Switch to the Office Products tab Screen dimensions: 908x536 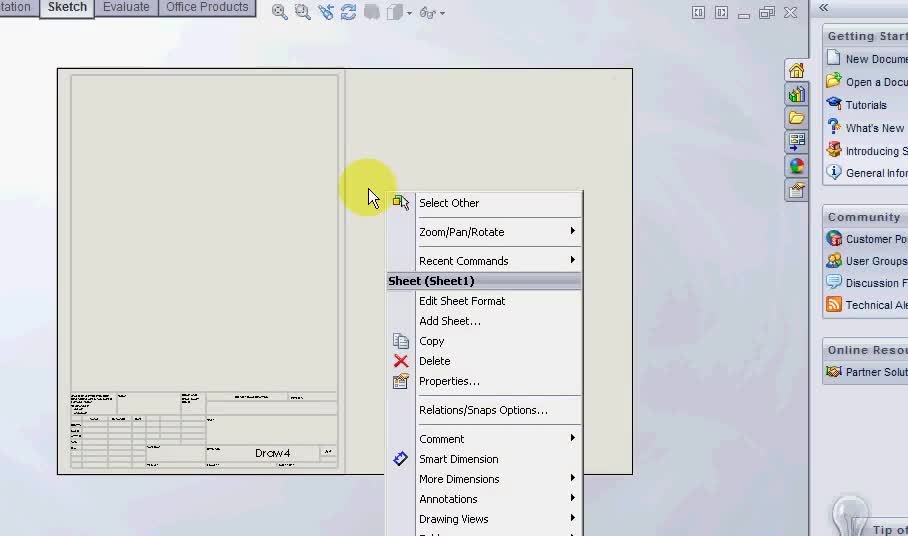click(x=207, y=8)
